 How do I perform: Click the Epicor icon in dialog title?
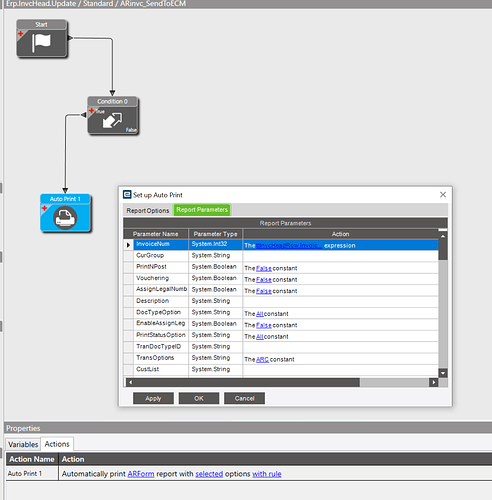pos(127,195)
